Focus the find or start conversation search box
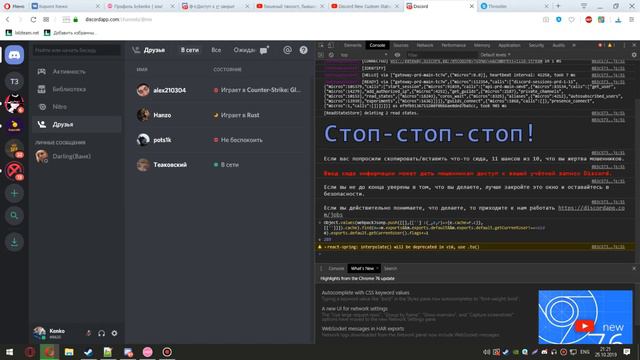640x360 pixels. 77,50
